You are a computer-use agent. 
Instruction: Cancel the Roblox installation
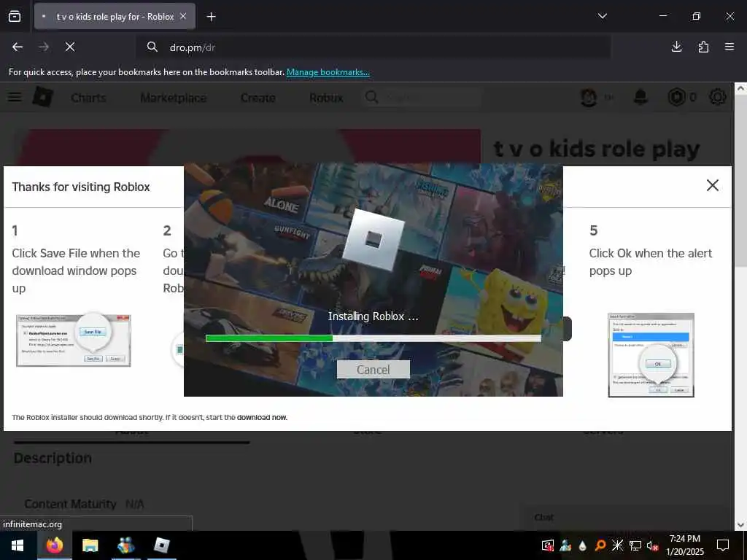[373, 370]
